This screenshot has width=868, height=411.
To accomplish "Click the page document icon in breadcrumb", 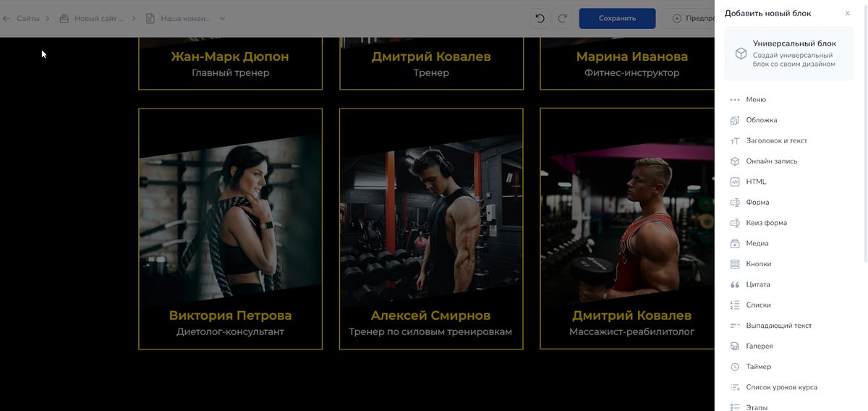I will coord(150,18).
